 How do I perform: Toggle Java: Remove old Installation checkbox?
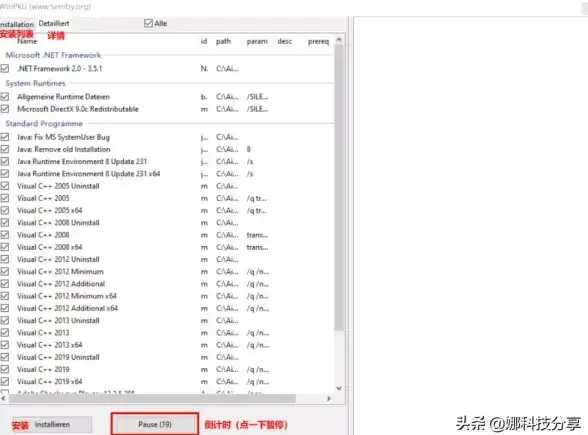5,149
